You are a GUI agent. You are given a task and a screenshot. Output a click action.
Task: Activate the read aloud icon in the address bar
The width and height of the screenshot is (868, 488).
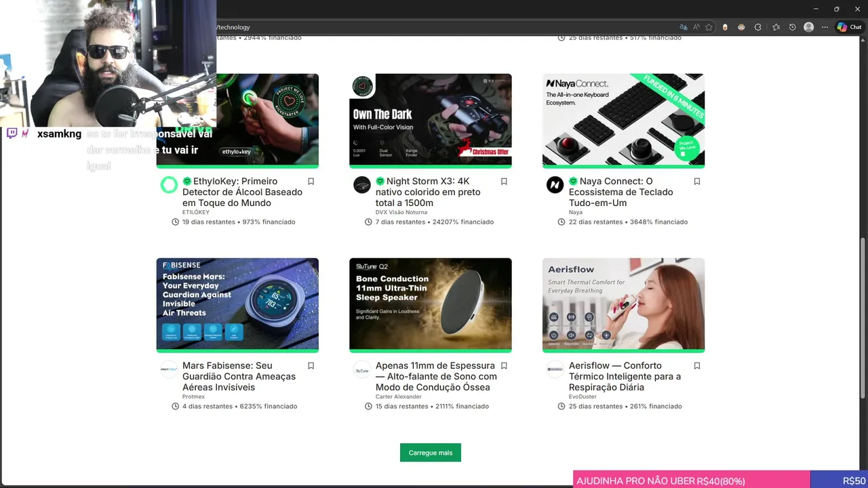point(696,27)
